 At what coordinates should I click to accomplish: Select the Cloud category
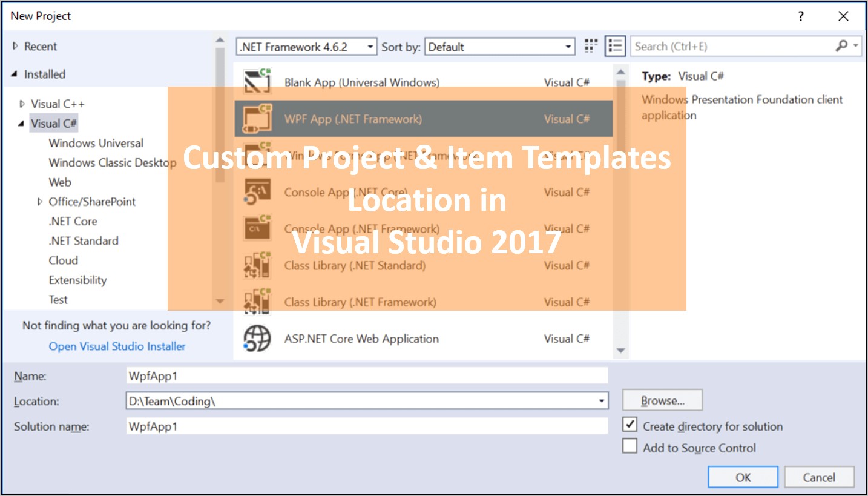[x=64, y=260]
